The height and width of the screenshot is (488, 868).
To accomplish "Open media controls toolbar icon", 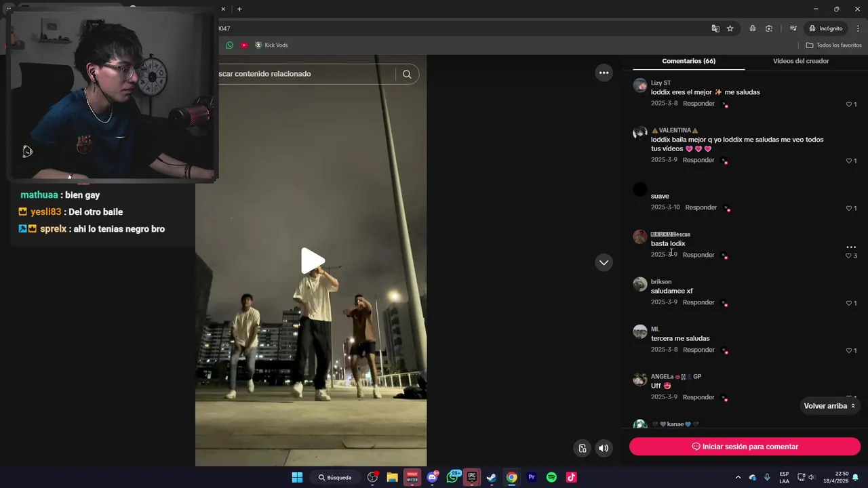I will [x=793, y=28].
